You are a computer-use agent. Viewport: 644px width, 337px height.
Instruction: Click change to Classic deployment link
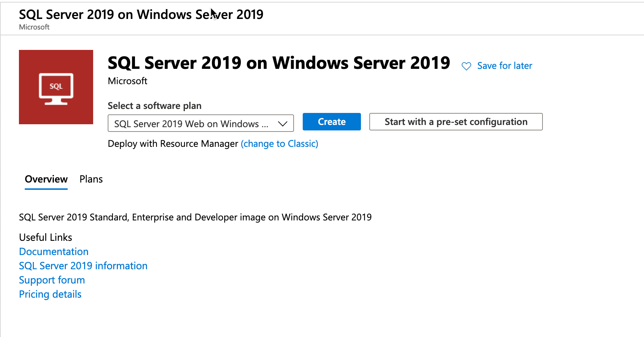[x=279, y=144]
